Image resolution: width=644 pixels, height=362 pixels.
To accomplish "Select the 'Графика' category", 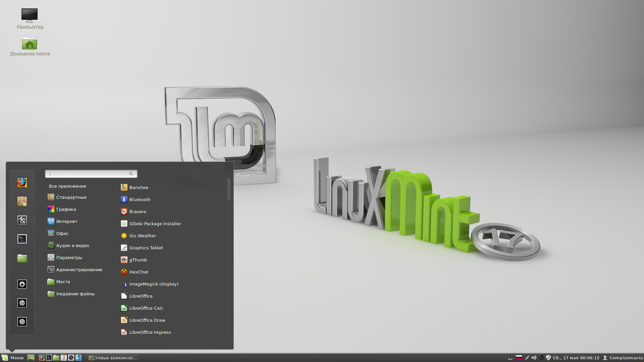I will click(x=62, y=209).
